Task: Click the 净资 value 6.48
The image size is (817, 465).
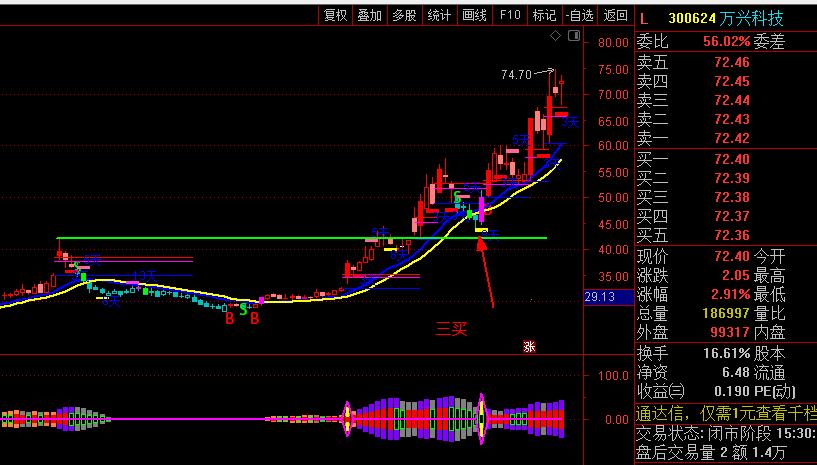Action: (x=736, y=373)
